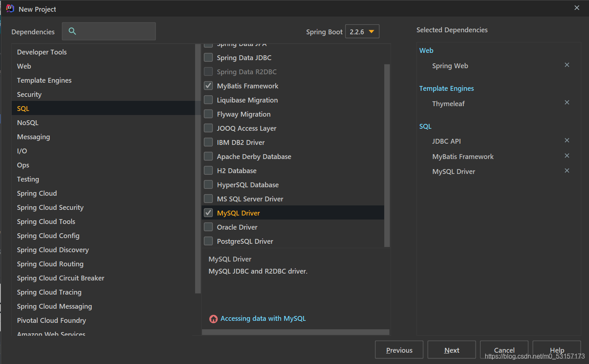Image resolution: width=589 pixels, height=364 pixels.
Task: Remove Thymeleaf from selected dependencies
Action: click(567, 103)
